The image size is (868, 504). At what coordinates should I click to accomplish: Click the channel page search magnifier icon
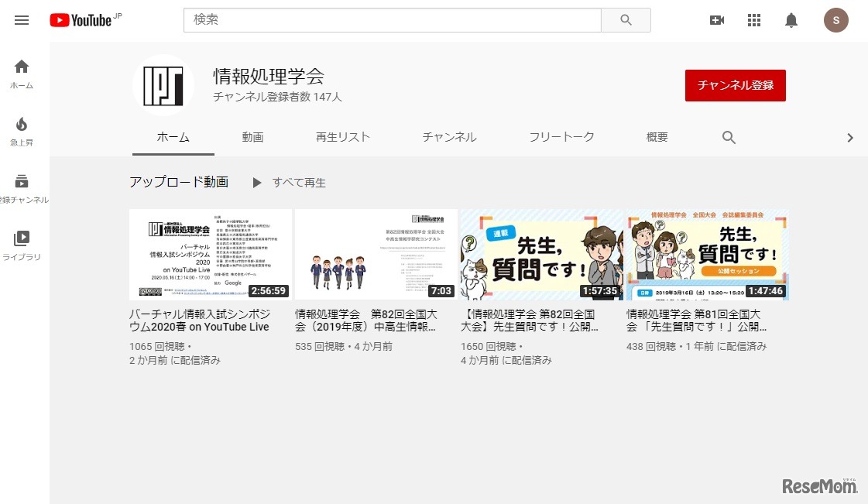(728, 137)
